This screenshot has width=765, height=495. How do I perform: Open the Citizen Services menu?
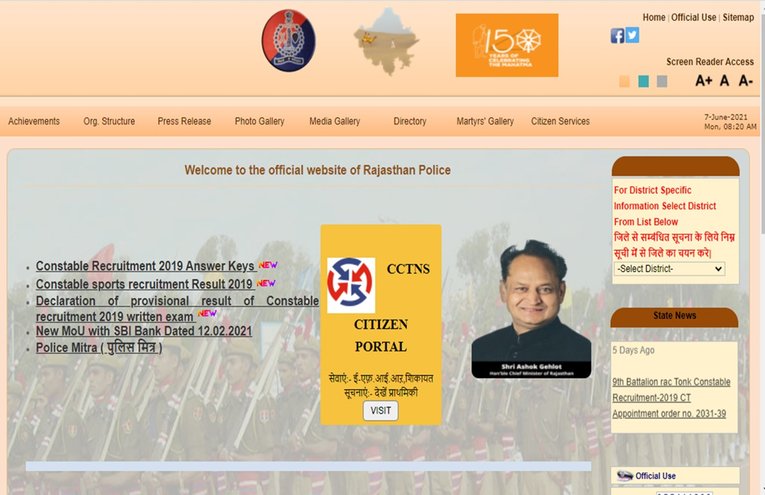pyautogui.click(x=560, y=121)
